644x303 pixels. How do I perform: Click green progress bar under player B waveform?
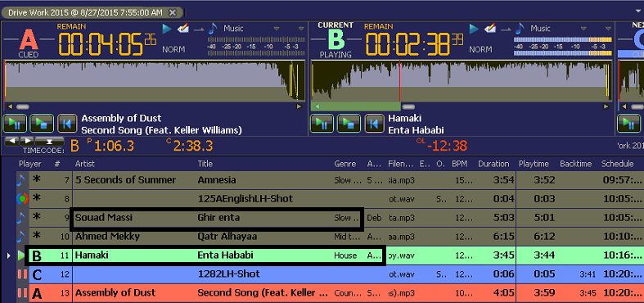tap(356, 107)
